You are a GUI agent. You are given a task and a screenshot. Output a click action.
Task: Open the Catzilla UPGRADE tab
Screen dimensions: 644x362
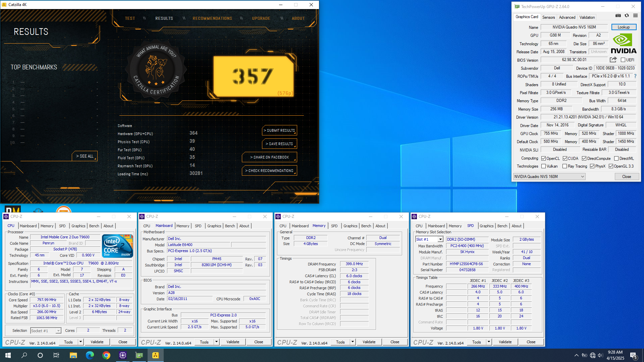(x=261, y=18)
